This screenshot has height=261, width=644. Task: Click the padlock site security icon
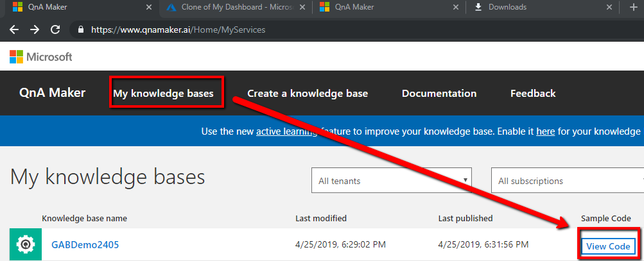pos(80,29)
